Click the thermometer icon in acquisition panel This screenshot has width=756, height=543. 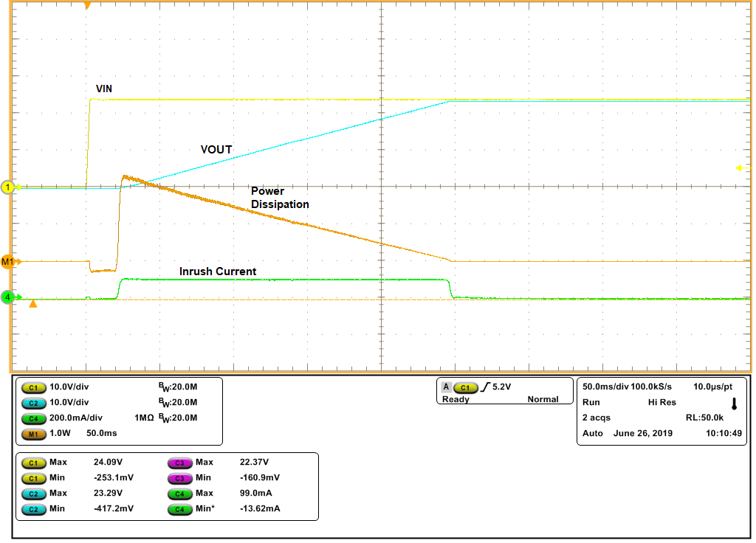click(734, 404)
